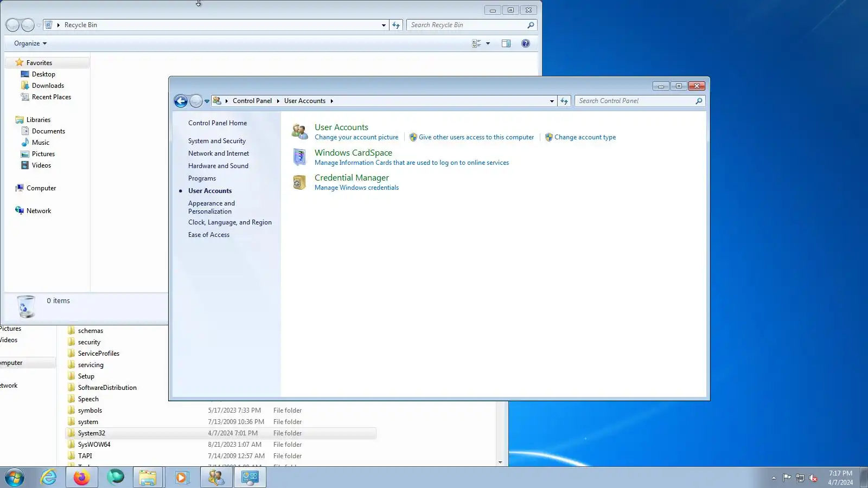Select Downloads in Recycle Bin favorites
Image resolution: width=868 pixels, height=488 pixels.
click(48, 86)
